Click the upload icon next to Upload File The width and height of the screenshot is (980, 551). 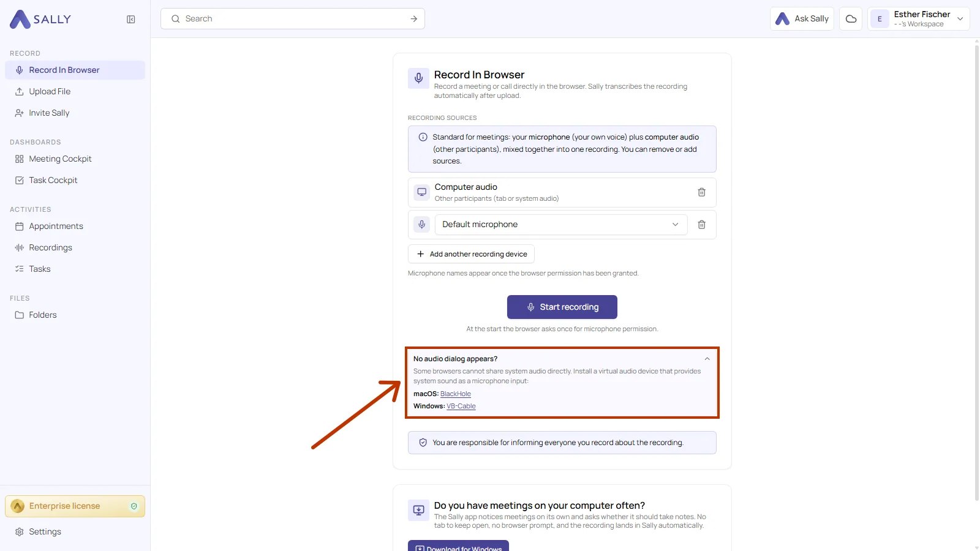[x=20, y=92]
